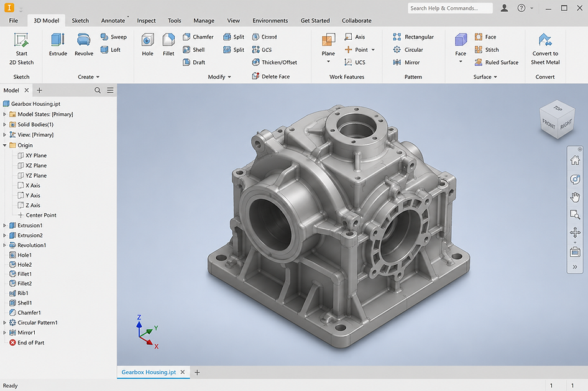
Task: Expand the Solid Bodies(1) node
Action: point(5,124)
